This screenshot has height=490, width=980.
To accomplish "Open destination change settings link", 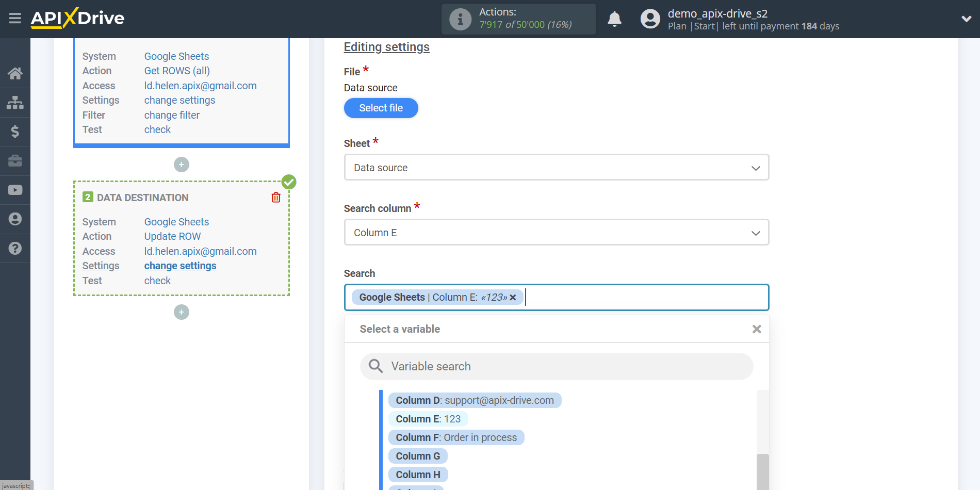I will coord(180,266).
